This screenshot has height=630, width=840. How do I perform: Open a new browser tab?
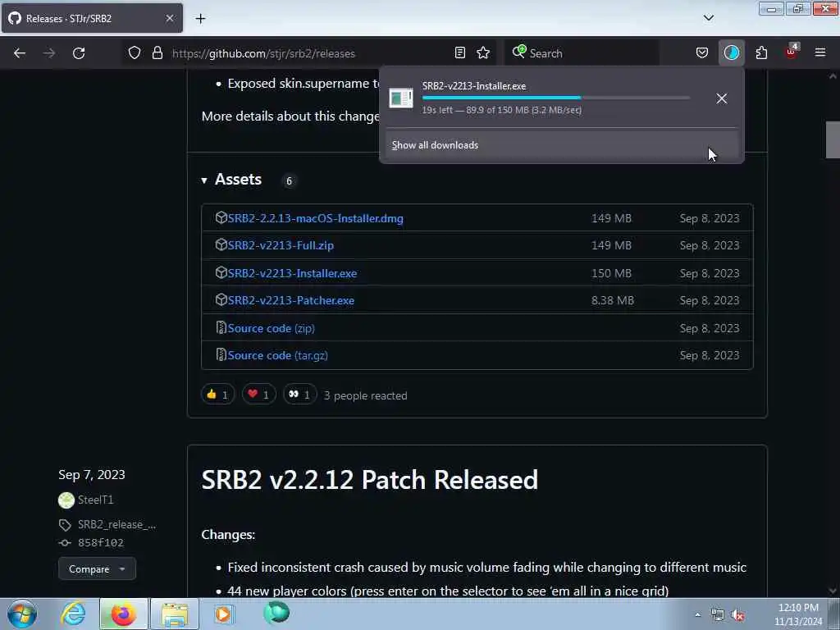(200, 19)
